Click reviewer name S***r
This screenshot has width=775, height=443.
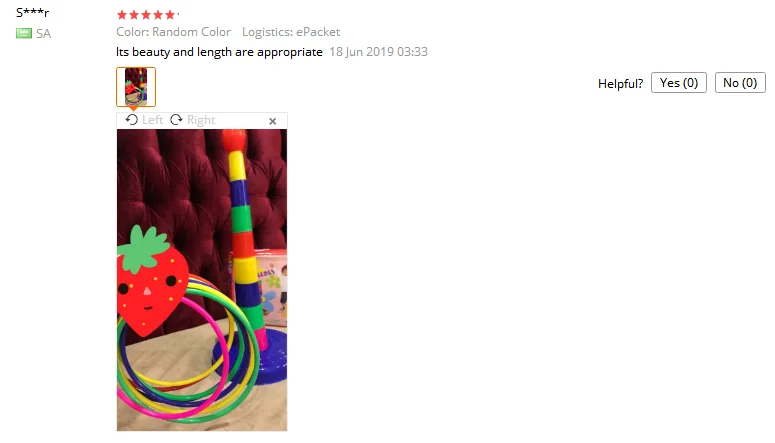[33, 12]
